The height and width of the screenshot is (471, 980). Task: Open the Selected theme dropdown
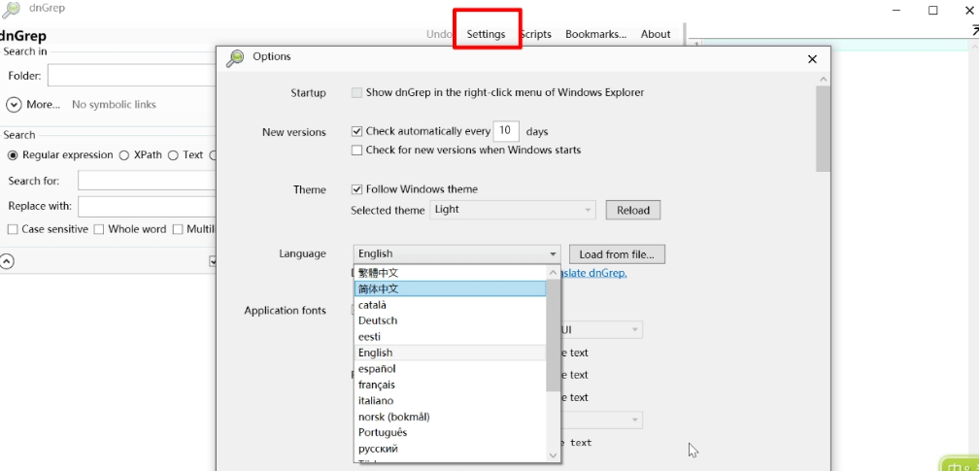513,210
